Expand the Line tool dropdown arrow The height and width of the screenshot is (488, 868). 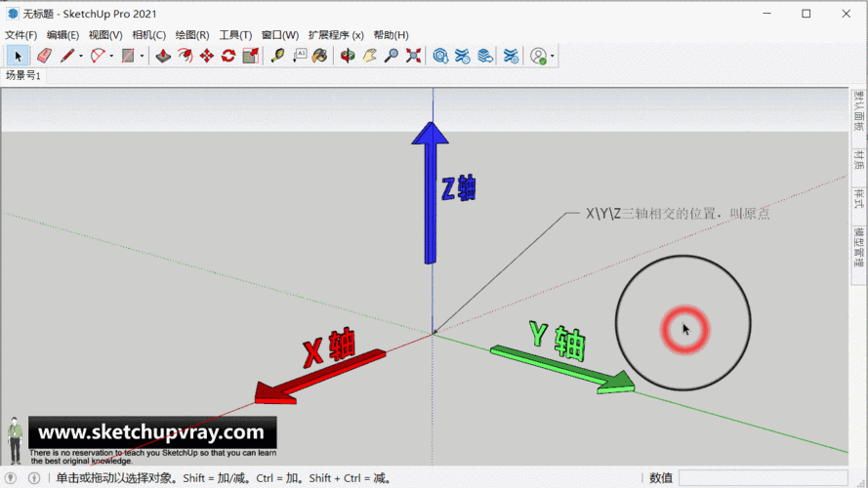[81, 56]
